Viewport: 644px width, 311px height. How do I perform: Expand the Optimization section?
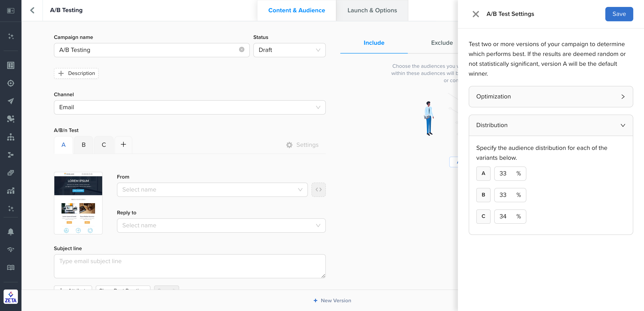[x=551, y=97]
